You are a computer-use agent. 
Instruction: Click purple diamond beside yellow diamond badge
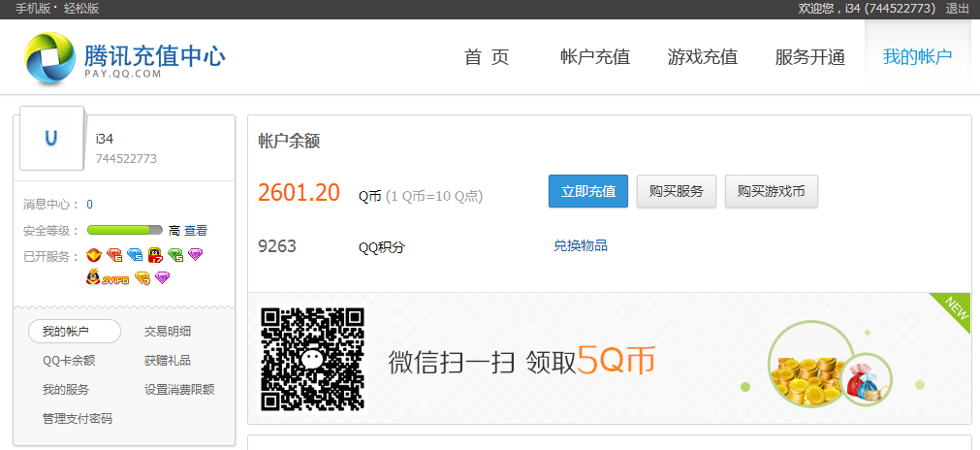click(163, 277)
